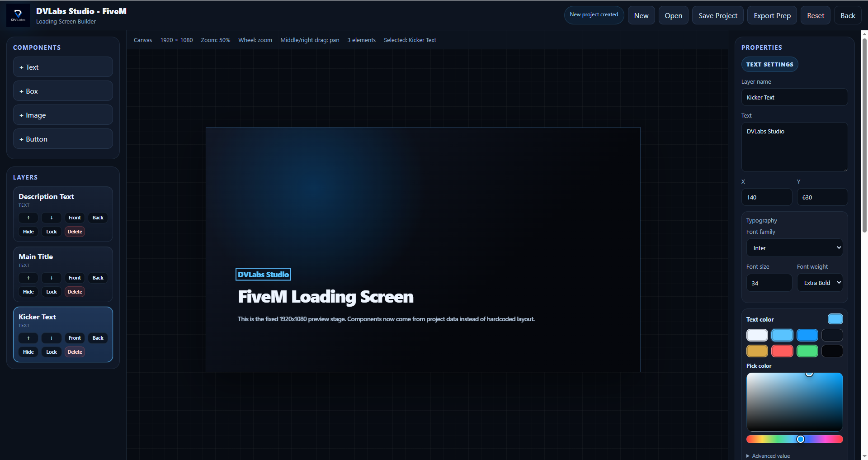This screenshot has width=868, height=460.
Task: Lock the Main Title layer
Action: pos(52,292)
